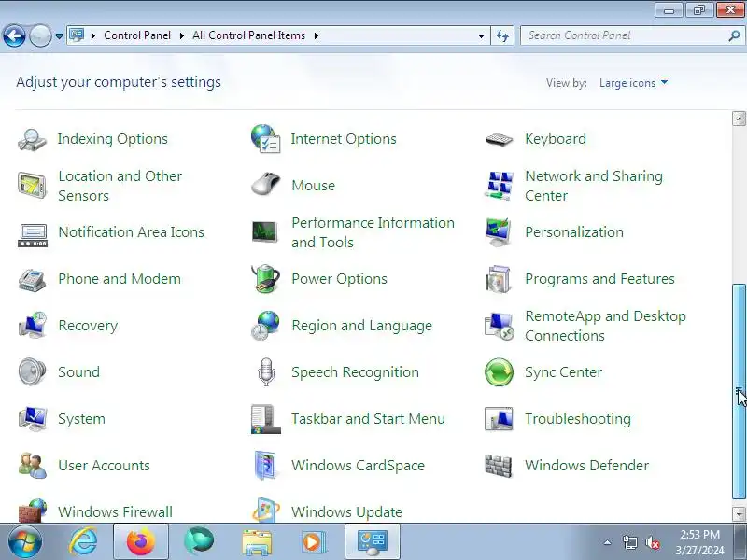747x560 pixels.
Task: Open the Keyboard icon
Action: pos(499,139)
